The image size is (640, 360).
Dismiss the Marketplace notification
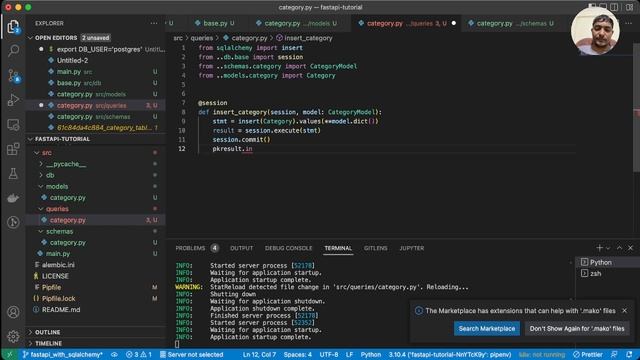(624, 311)
